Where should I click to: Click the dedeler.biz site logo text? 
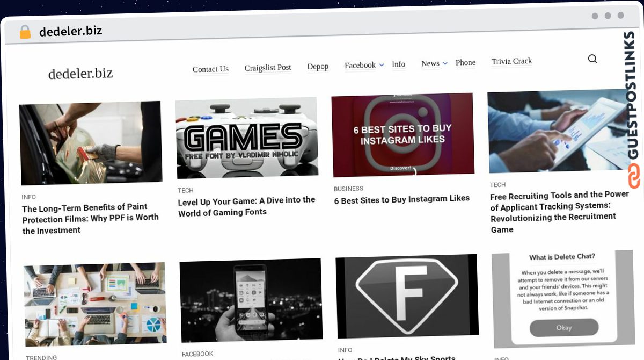80,73
